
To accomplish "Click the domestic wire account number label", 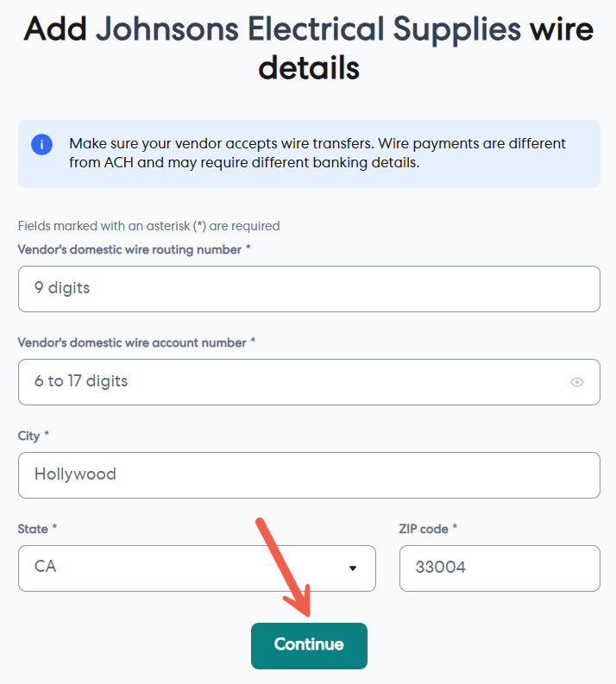I will click(x=136, y=342).
